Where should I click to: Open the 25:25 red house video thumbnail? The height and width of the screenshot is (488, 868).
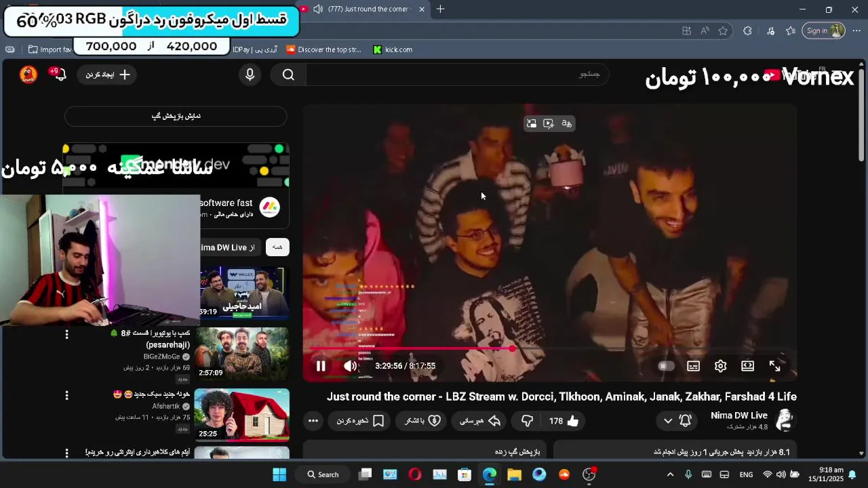(x=241, y=415)
